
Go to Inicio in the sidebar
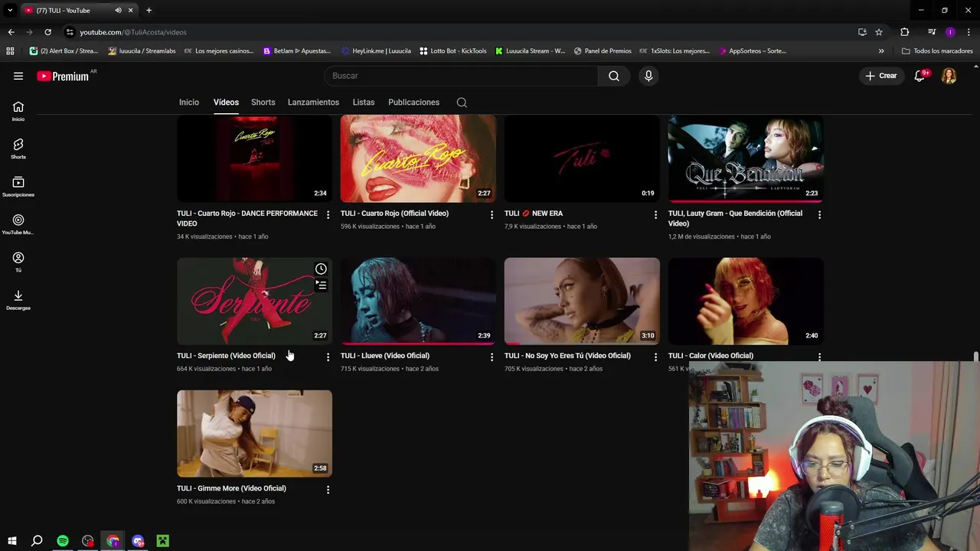pos(18,112)
